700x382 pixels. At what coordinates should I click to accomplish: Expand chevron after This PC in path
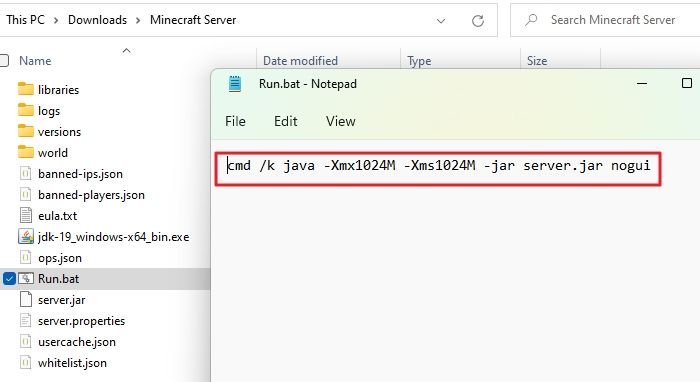[56, 21]
